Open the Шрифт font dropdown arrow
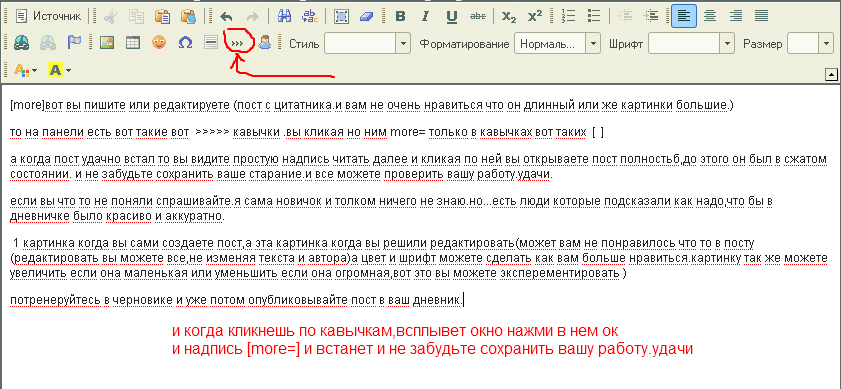This screenshot has width=841, height=389. tap(727, 43)
